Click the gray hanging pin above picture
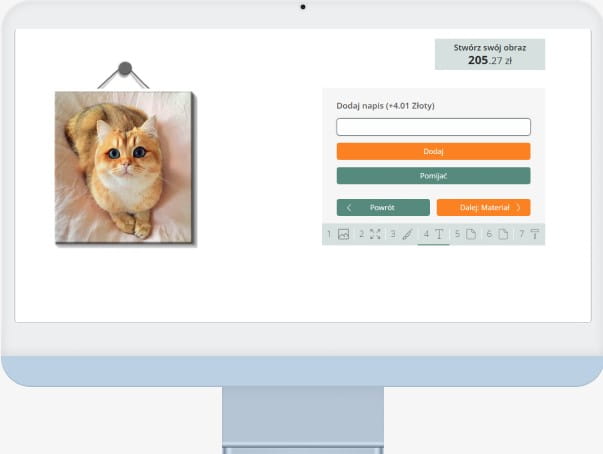This screenshot has width=603, height=454. tap(124, 69)
